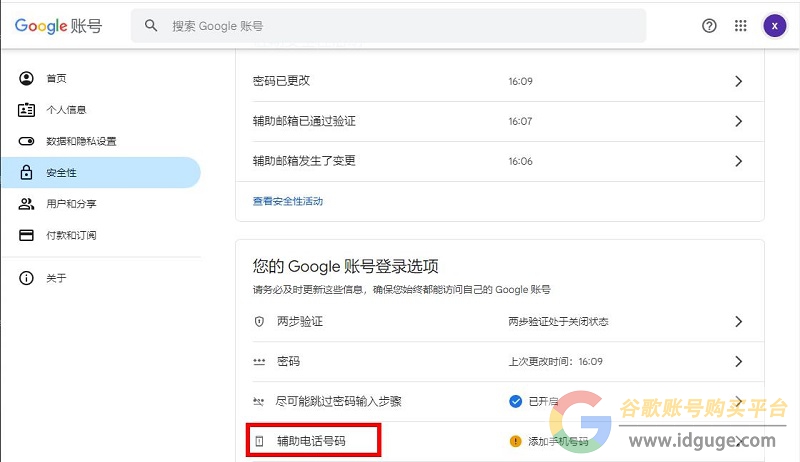Screen dimensions: 800x462
Task: Open 辅助邮箱发生了变更 activity entry
Action: point(499,161)
